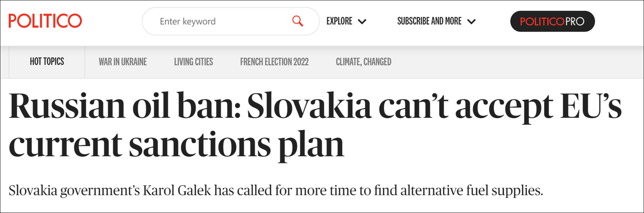The image size is (644, 213).
Task: Select the HOT TOPICS tab
Action: [x=47, y=62]
